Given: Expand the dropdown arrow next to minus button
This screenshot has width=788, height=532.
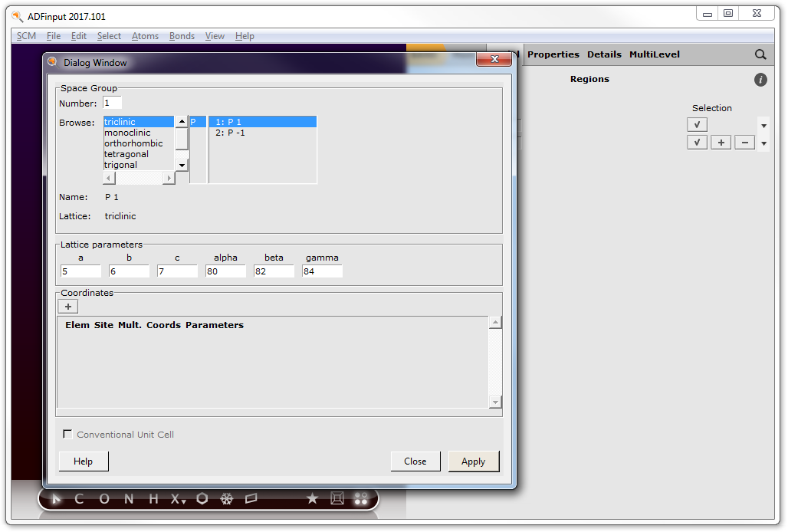Looking at the screenshot, I should coord(763,143).
